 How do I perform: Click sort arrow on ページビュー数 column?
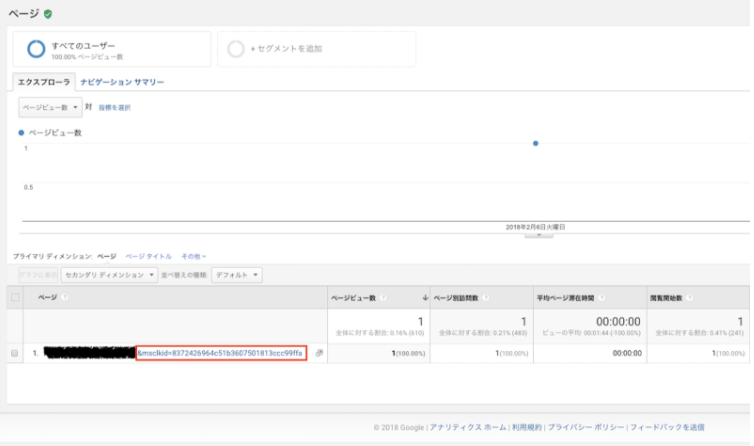[x=426, y=297]
